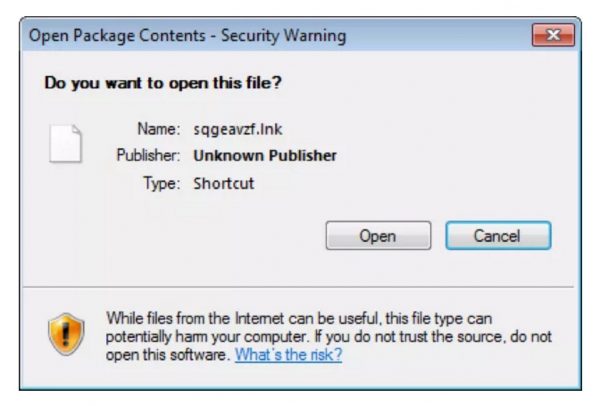
Task: Click the "Shortcut" type value
Action: 223,183
